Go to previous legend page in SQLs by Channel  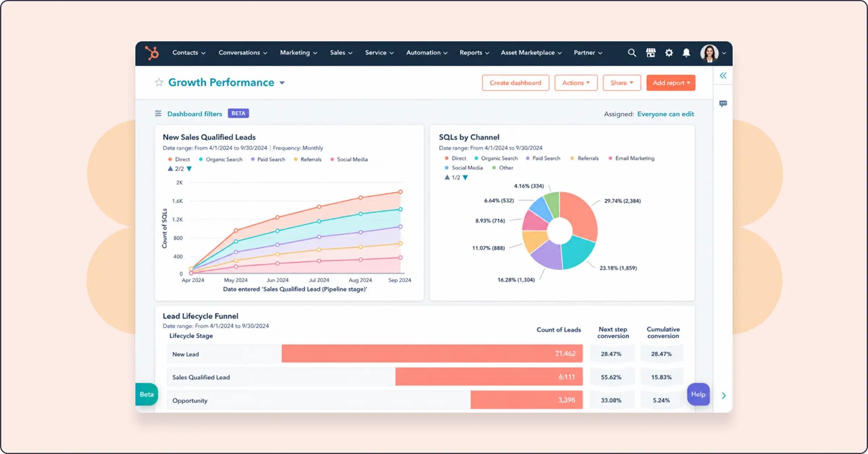coord(447,177)
